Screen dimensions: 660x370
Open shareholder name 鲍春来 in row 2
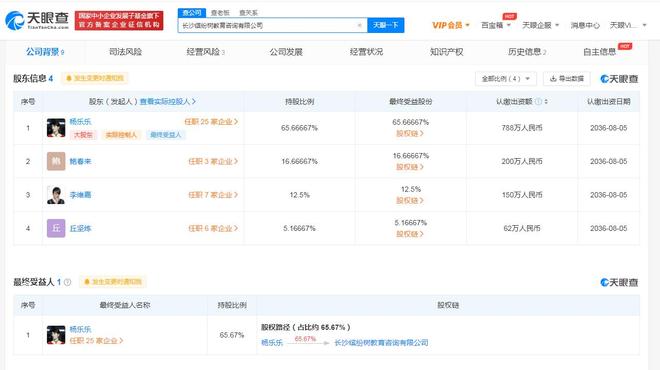pyautogui.click(x=80, y=161)
